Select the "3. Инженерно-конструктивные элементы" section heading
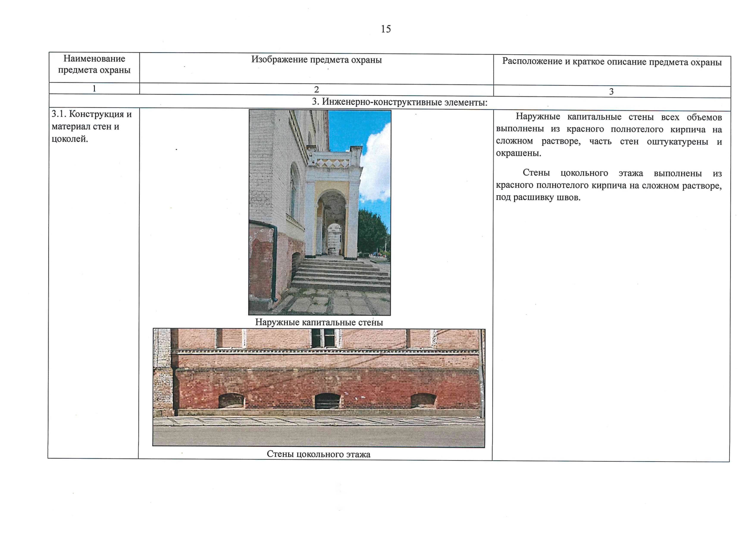This screenshot has width=756, height=535. coord(400,103)
